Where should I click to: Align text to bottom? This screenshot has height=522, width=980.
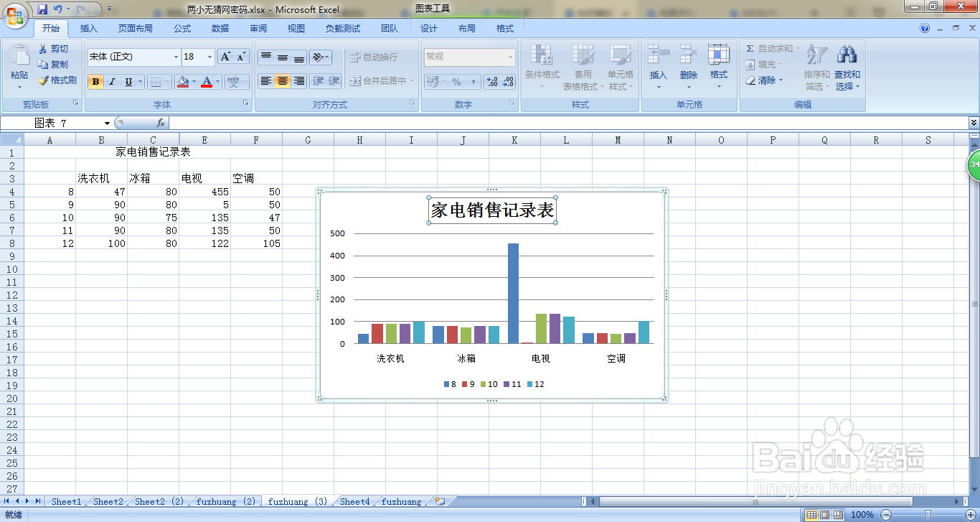click(x=299, y=57)
